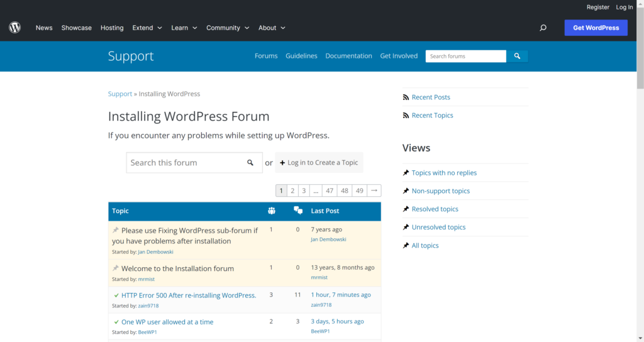
Task: Click the Recent Posts RSS icon
Action: click(406, 97)
